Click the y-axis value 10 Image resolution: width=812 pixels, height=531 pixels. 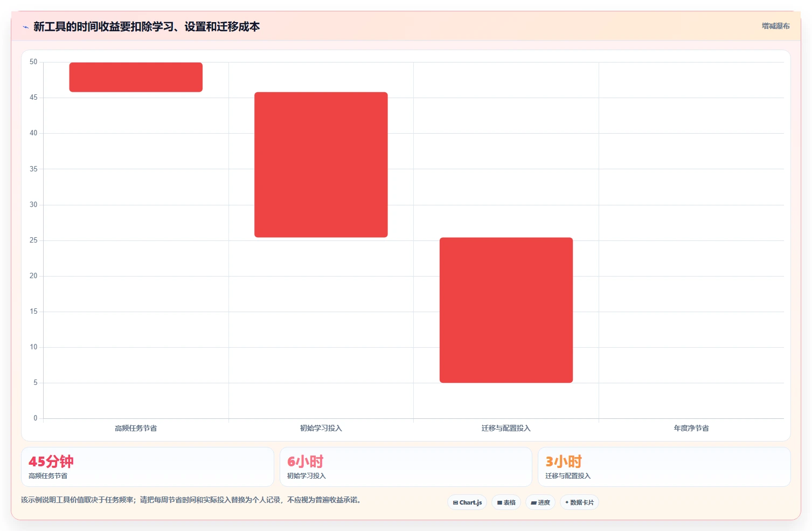point(33,347)
